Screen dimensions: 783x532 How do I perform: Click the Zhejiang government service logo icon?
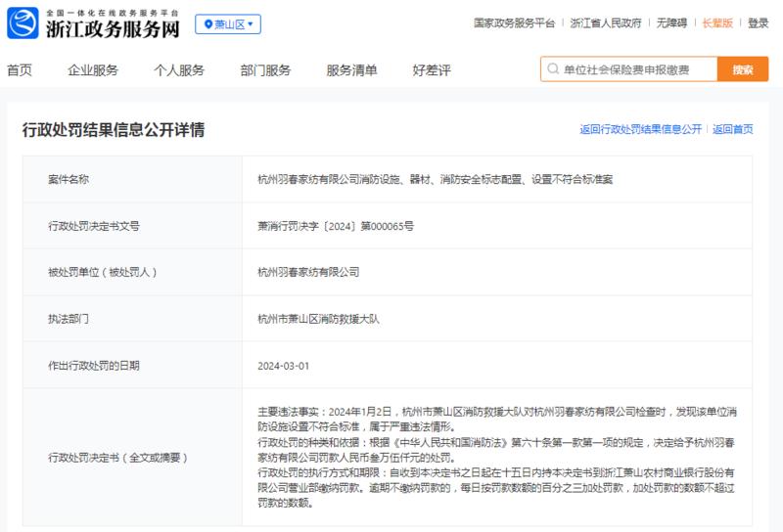tap(23, 22)
